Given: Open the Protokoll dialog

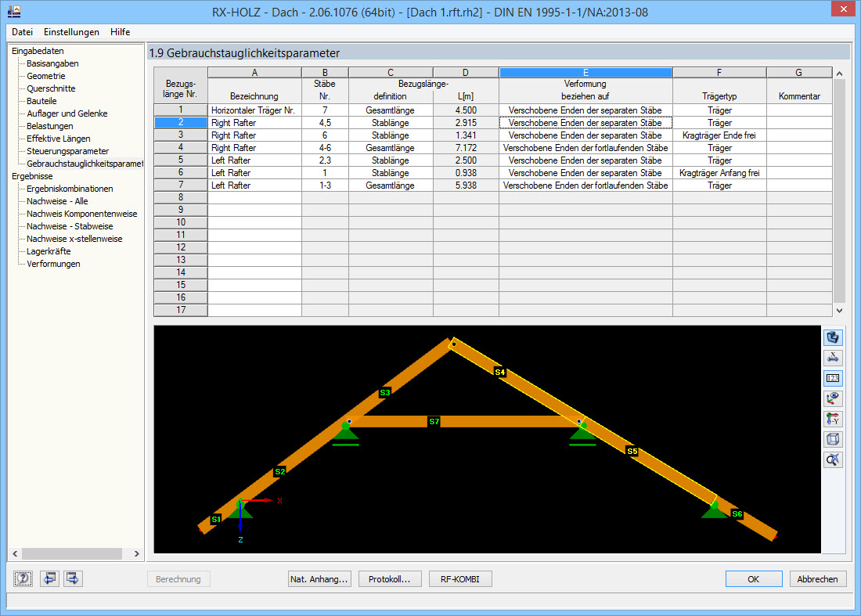Looking at the screenshot, I should [x=389, y=578].
